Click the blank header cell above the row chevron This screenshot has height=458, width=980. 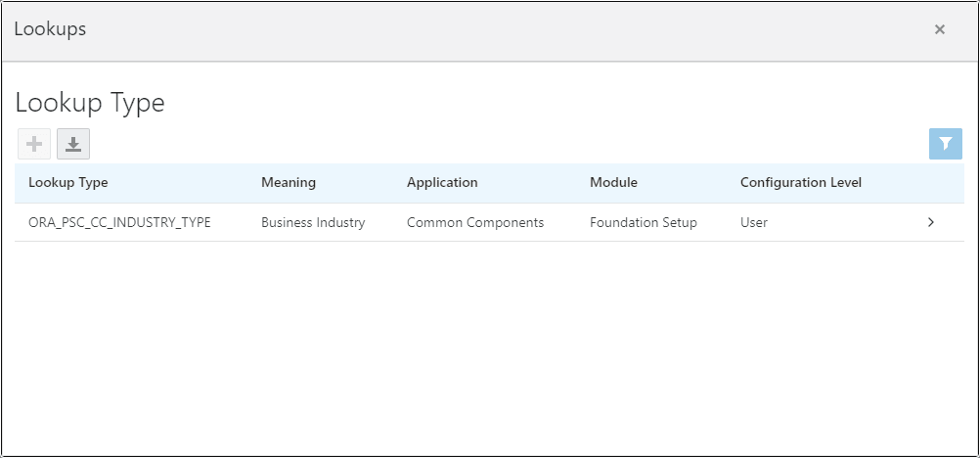pyautogui.click(x=930, y=182)
